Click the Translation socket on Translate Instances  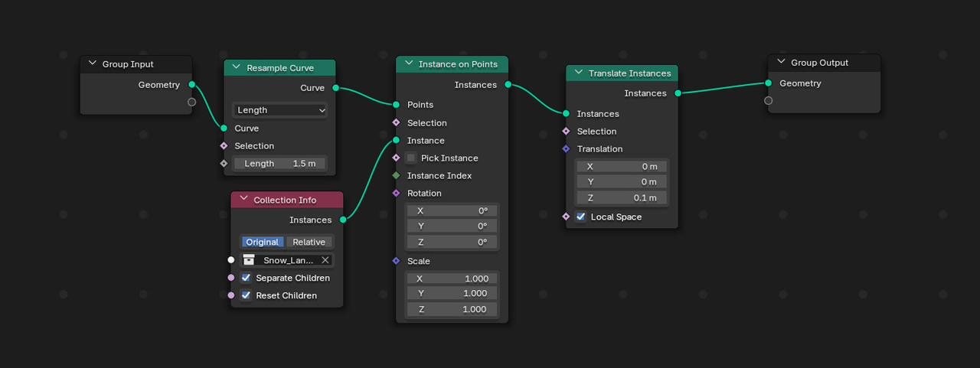(x=566, y=149)
